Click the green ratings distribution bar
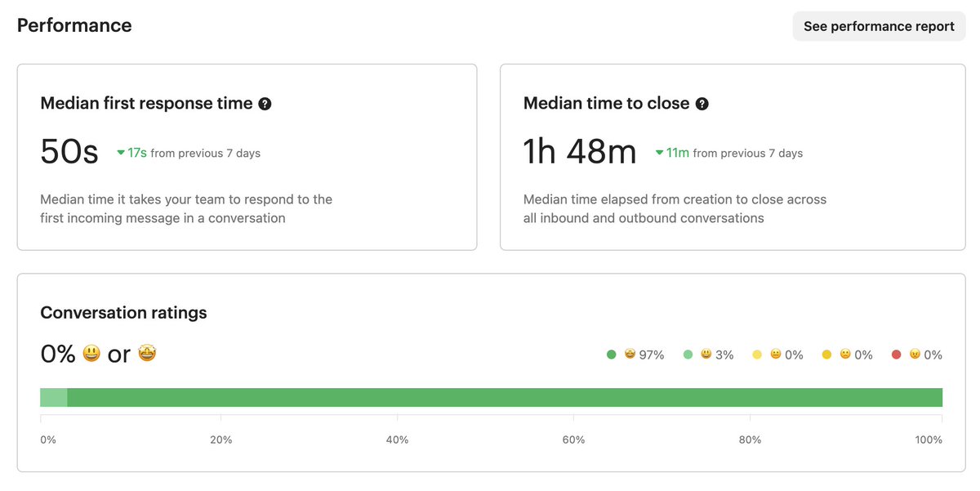This screenshot has width=980, height=491. coord(490,396)
